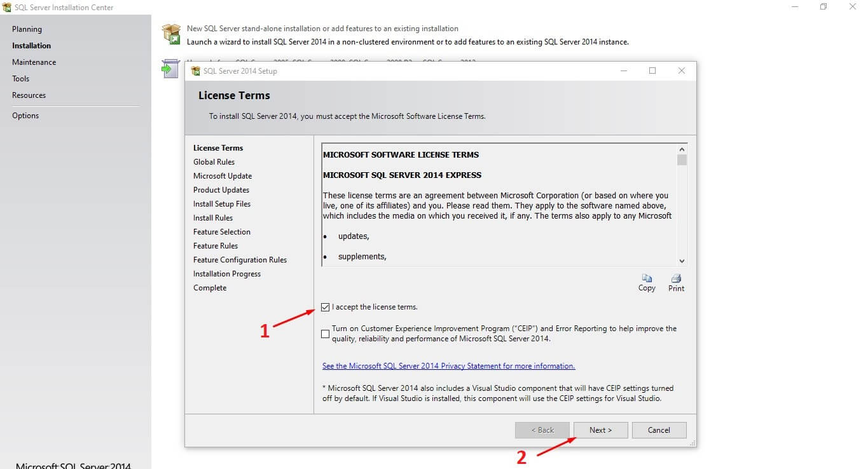This screenshot has height=469, width=868.
Task: Select Feature Rules step
Action: [216, 246]
